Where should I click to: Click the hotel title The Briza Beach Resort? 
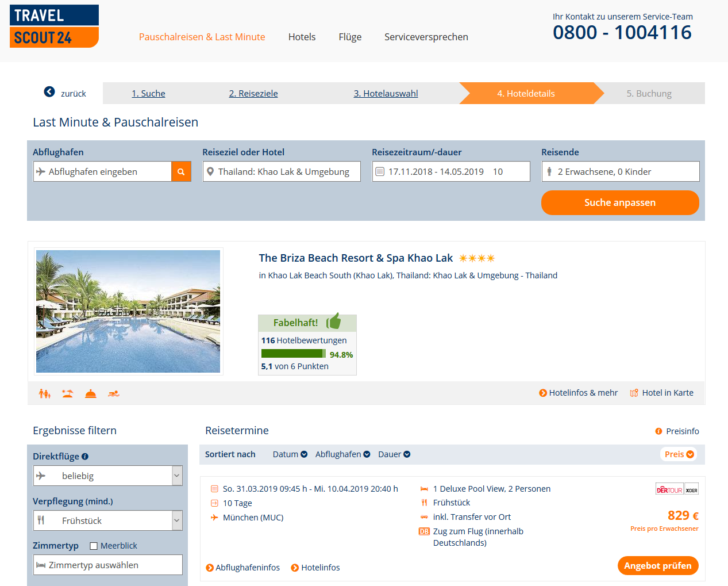tap(356, 258)
